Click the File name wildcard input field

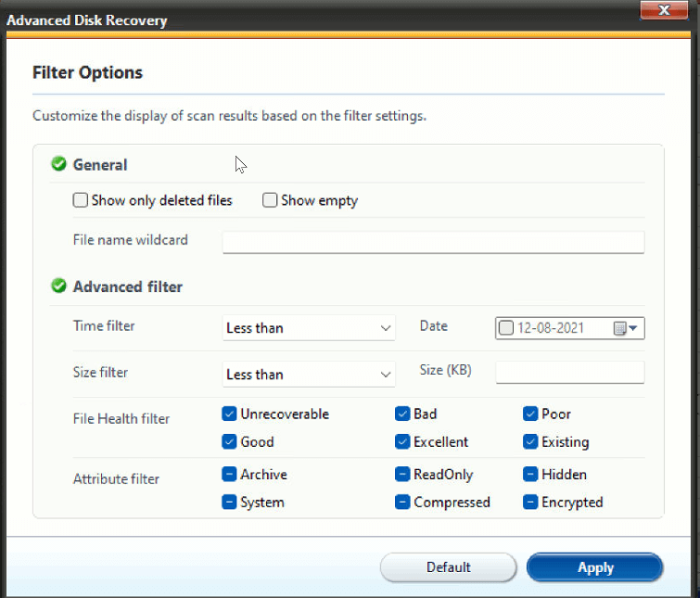[434, 242]
